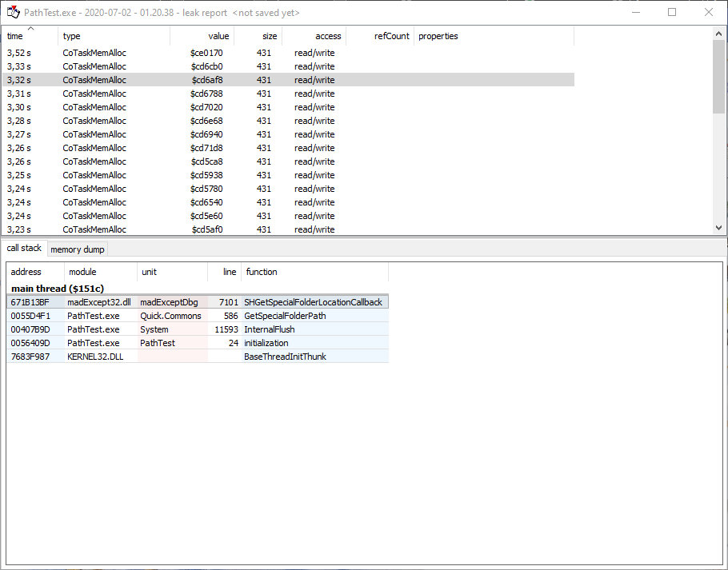Select the allocation row with value $ce0170
The image size is (728, 570).
click(288, 53)
